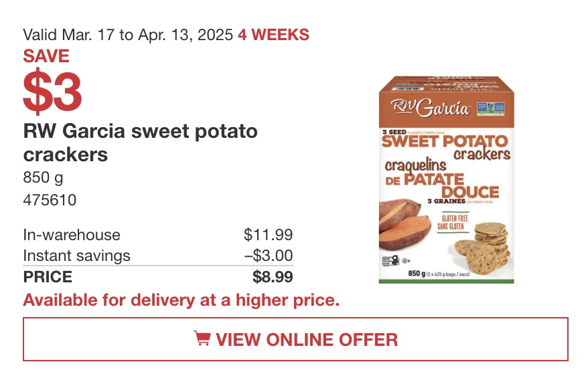The height and width of the screenshot is (380, 588).
Task: Click the shopping cart icon
Action: [202, 338]
